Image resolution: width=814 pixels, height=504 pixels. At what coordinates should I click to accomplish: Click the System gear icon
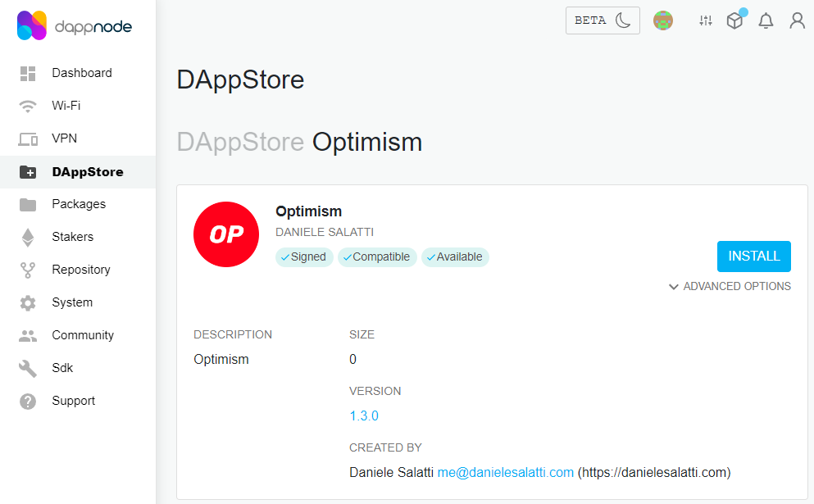coord(28,303)
